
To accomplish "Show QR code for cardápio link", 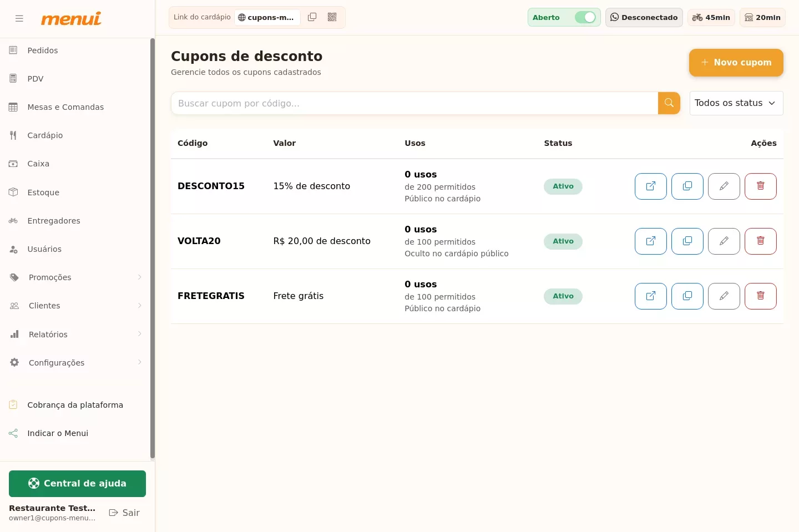I will tap(332, 17).
